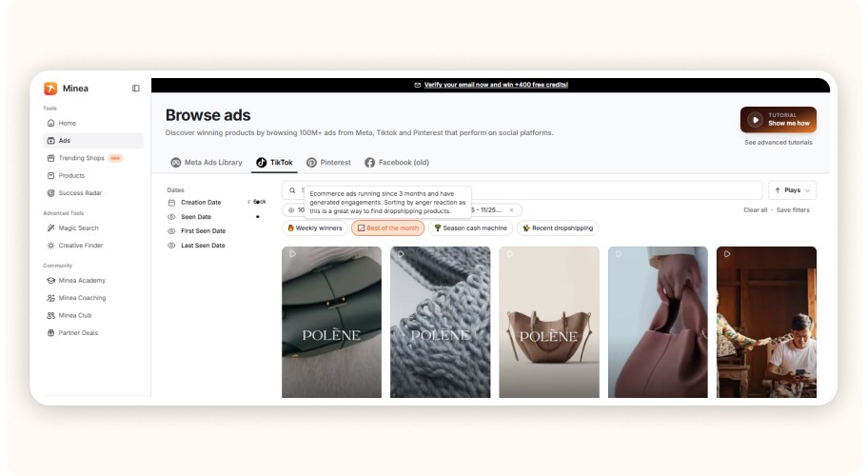Play video on man in white shirt ad
This screenshot has width=868, height=476.
click(727, 254)
